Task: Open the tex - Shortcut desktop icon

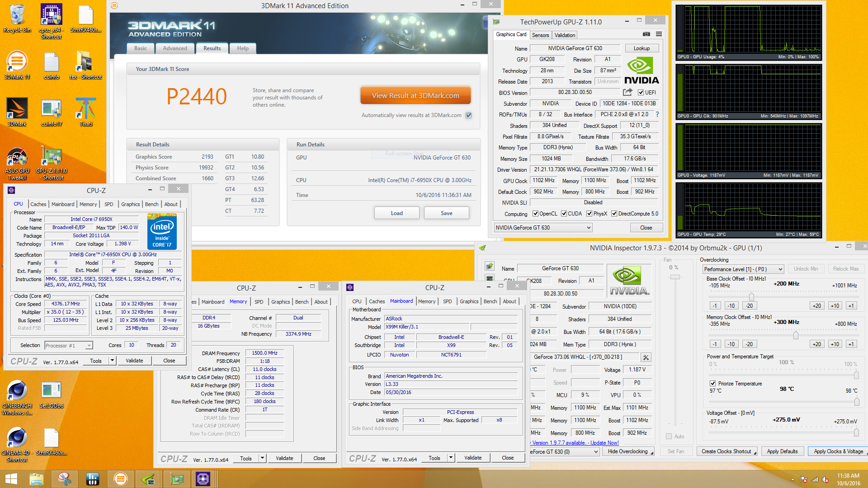Action: coord(85,65)
